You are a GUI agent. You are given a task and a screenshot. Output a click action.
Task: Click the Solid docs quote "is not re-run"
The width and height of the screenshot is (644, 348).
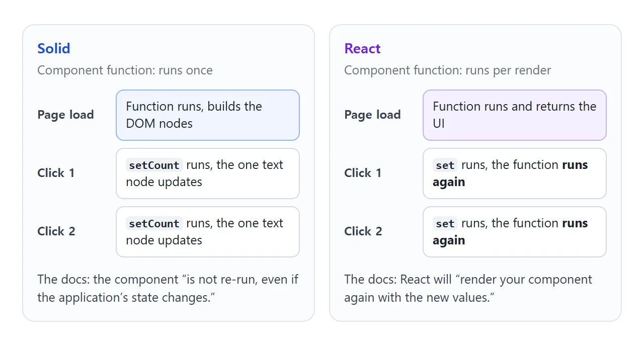(222, 280)
